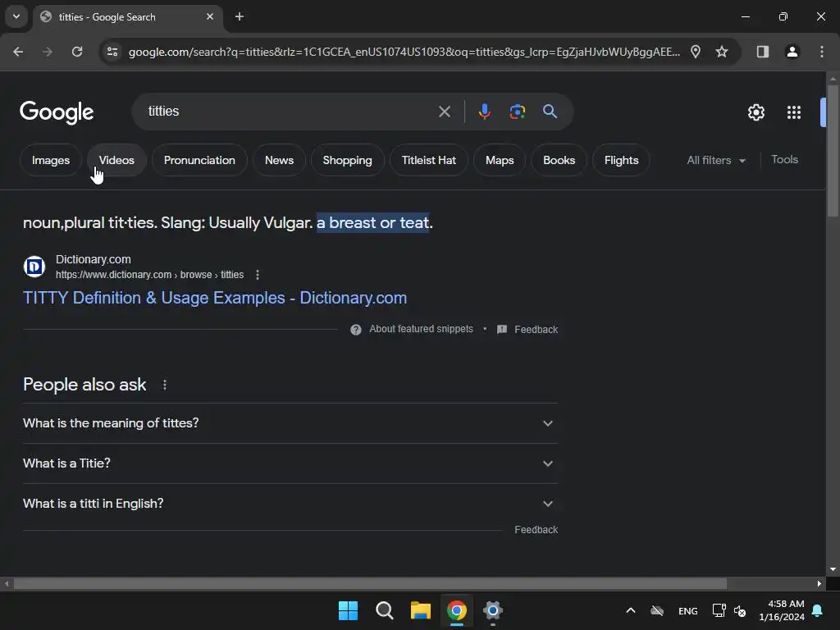Expand 'What is a titti in English?'
Screen dimensions: 840x630
(x=290, y=504)
